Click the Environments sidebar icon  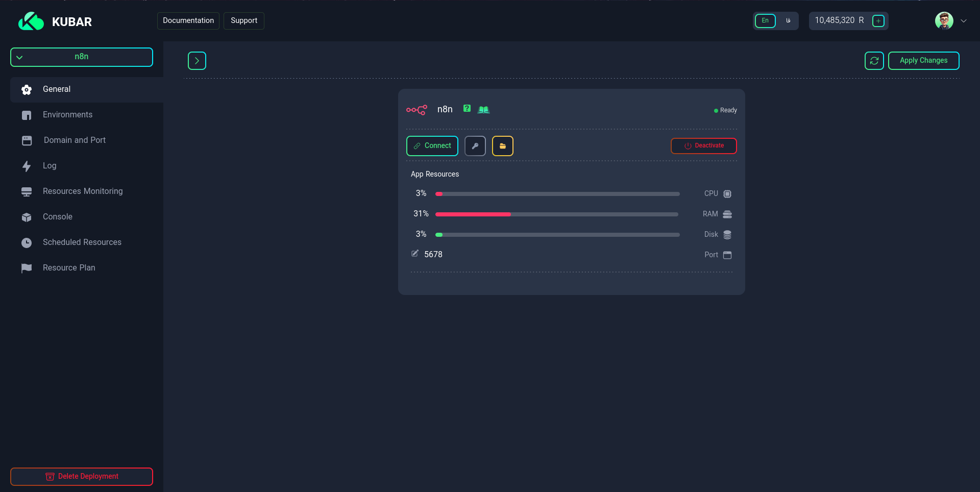27,115
